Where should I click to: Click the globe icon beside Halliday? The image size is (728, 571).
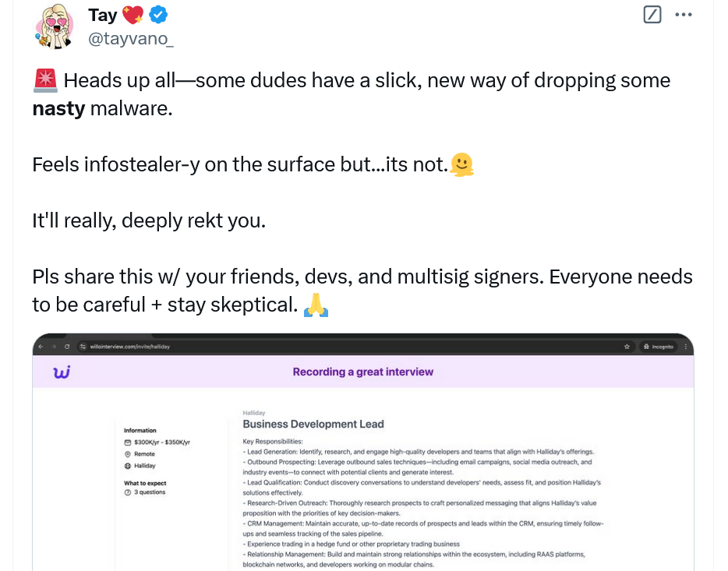128,466
